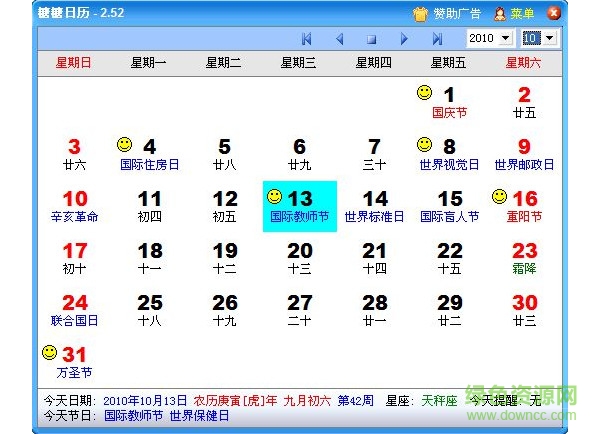Click the 菜单 person icon
This screenshot has height=434, width=600.
[x=499, y=14]
